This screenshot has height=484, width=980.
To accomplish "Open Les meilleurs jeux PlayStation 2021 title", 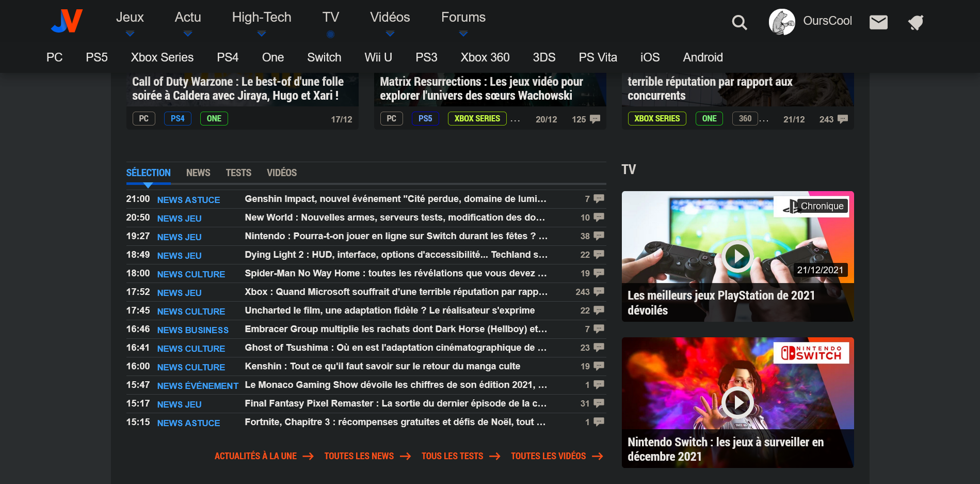I will [721, 303].
